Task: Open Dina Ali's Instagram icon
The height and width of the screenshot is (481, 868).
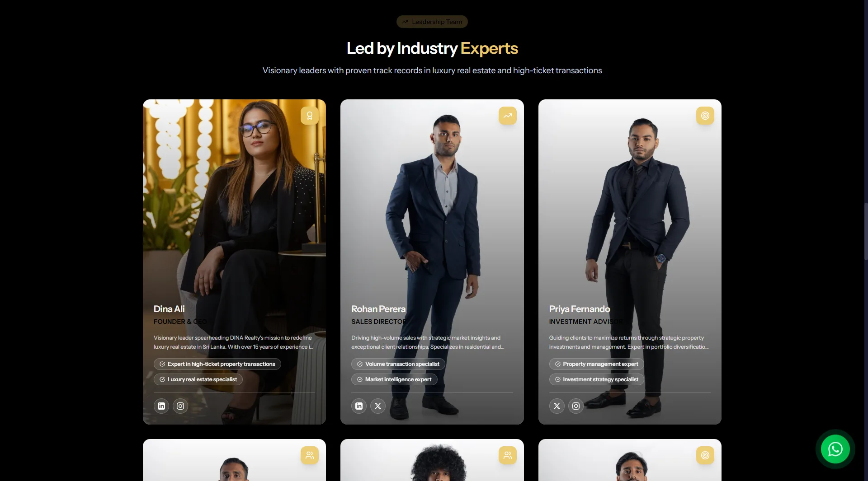Action: 180,406
